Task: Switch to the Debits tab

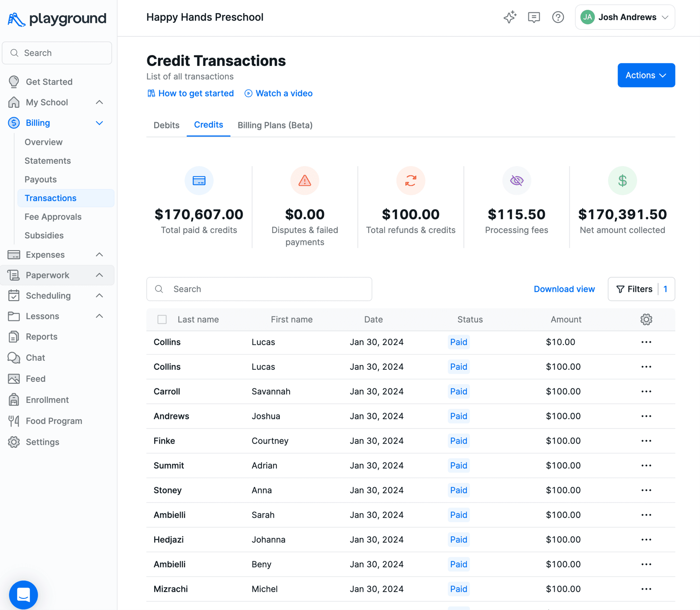Action: [166, 125]
